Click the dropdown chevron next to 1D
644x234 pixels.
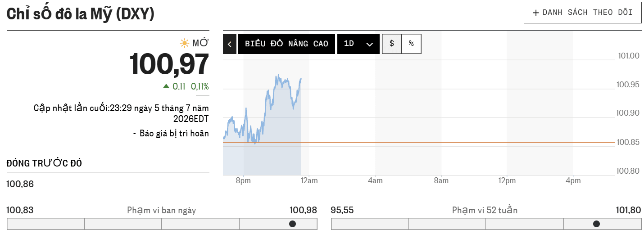tap(370, 44)
